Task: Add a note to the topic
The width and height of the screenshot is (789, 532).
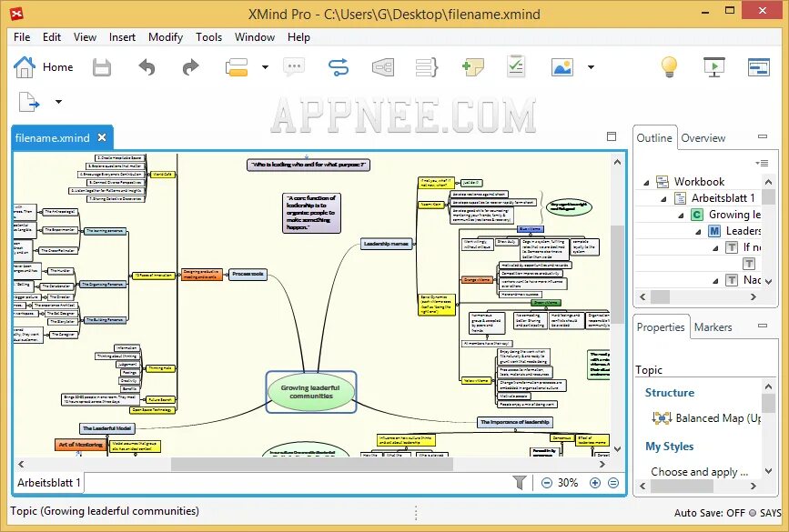Action: (472, 67)
